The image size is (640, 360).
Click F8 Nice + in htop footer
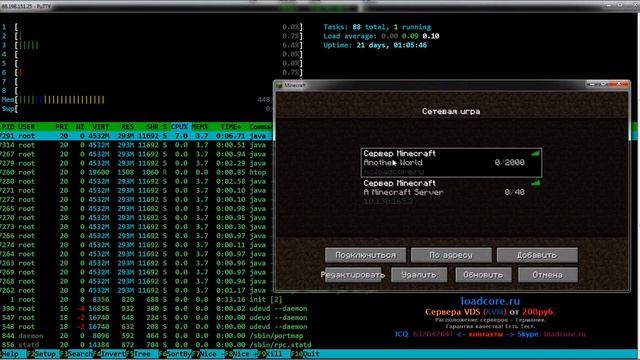(241, 354)
